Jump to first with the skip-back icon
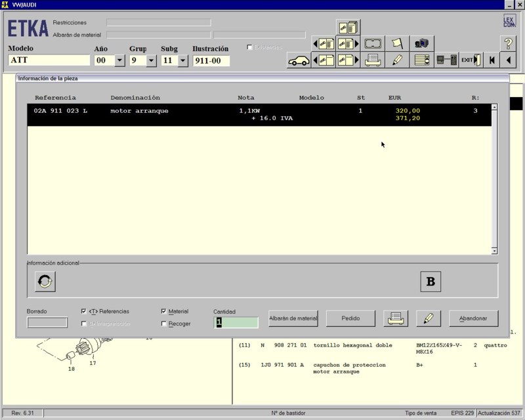Screen dimensions: 525x420 coord(492,60)
